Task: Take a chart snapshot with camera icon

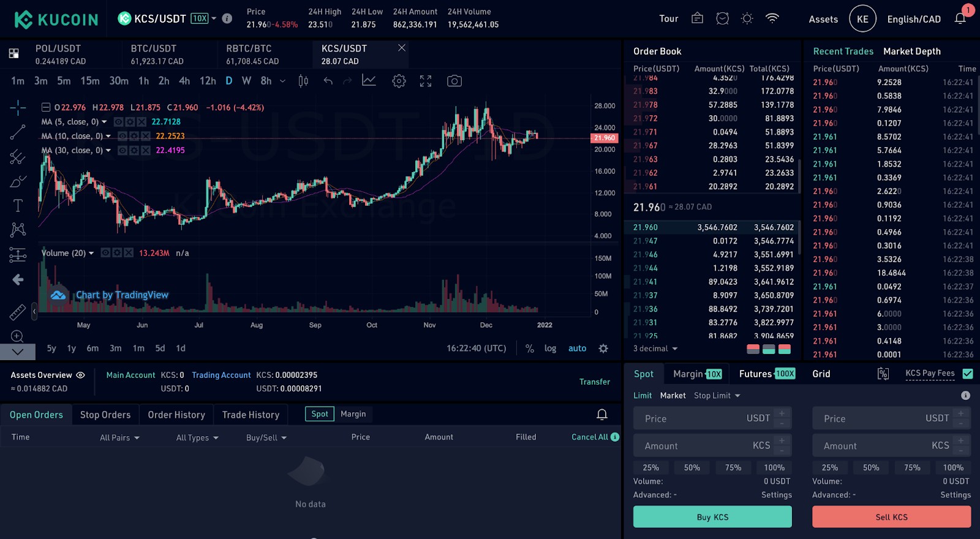Action: (454, 81)
